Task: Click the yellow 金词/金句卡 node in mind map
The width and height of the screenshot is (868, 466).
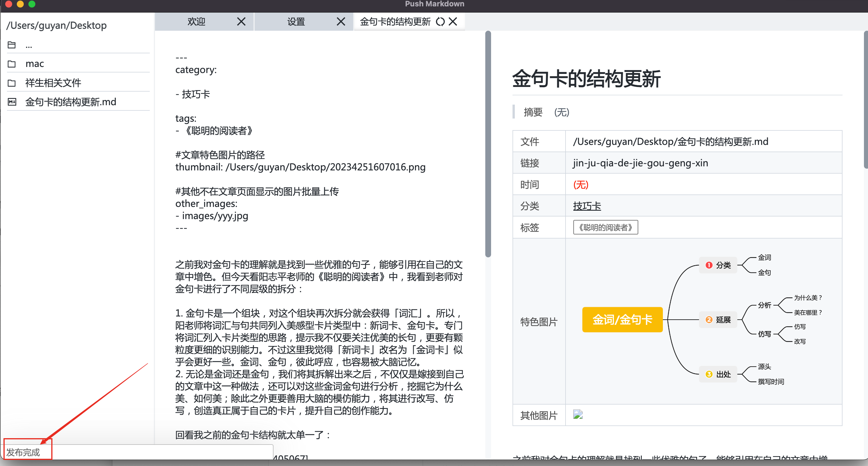Action: (622, 319)
